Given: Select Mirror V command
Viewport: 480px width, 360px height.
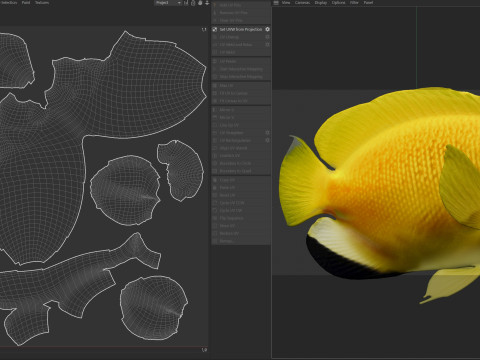Looking at the screenshot, I should [x=241, y=117].
